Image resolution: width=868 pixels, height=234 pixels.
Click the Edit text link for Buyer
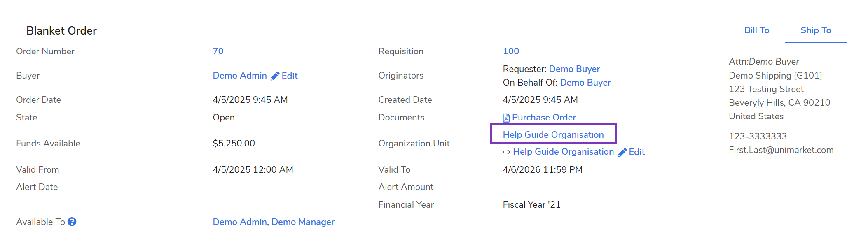point(290,76)
